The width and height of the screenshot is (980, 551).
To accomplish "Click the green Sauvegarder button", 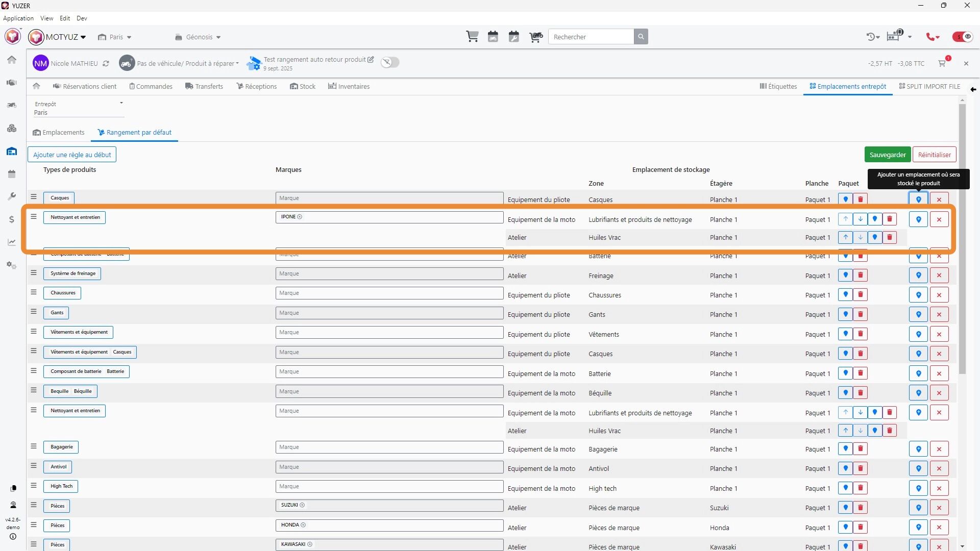I will 887,155.
